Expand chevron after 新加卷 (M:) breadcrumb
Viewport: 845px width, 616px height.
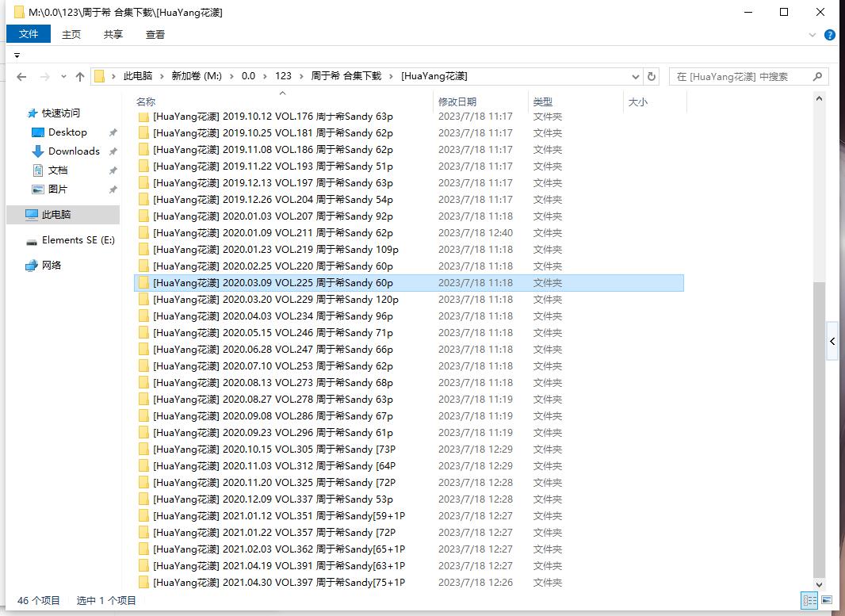coord(231,77)
